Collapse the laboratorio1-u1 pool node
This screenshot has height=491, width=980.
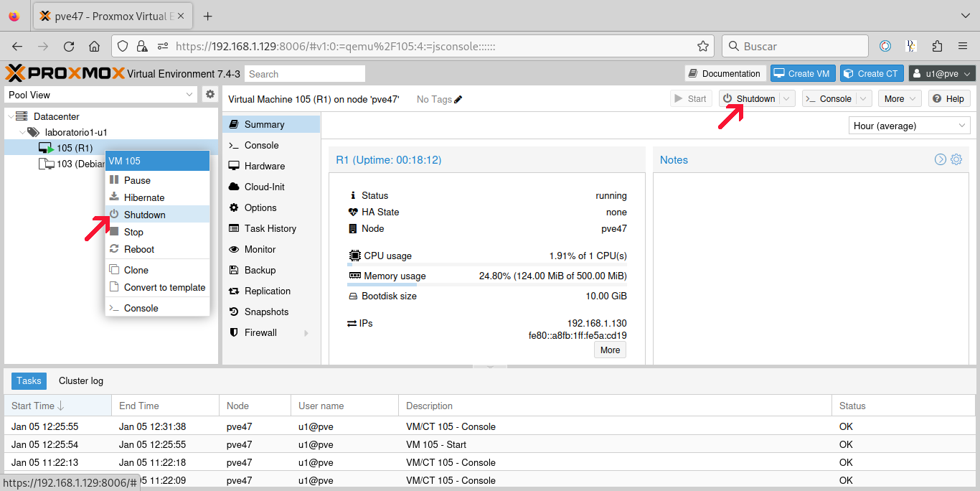click(22, 132)
